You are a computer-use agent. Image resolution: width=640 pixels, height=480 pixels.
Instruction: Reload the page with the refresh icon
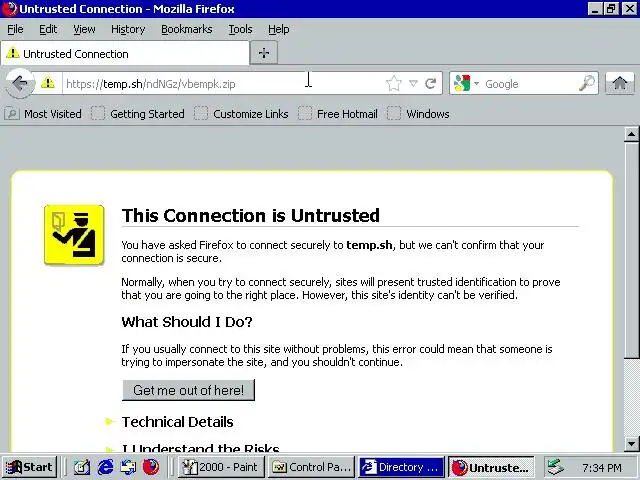(431, 84)
